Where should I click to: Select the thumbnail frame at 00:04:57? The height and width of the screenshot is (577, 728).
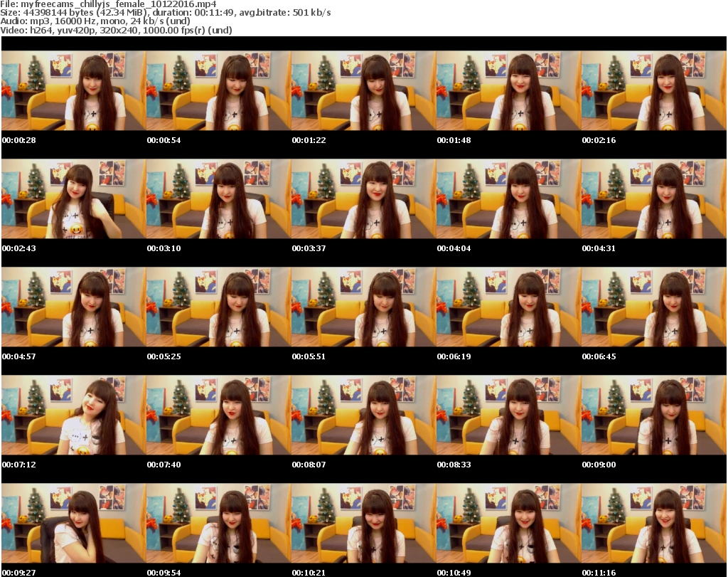pyautogui.click(x=74, y=307)
